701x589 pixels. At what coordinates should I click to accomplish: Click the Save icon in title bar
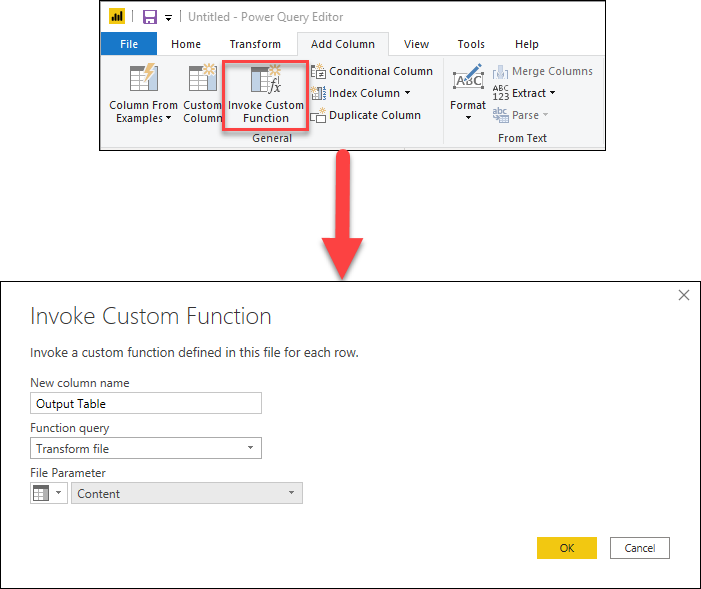(x=149, y=17)
